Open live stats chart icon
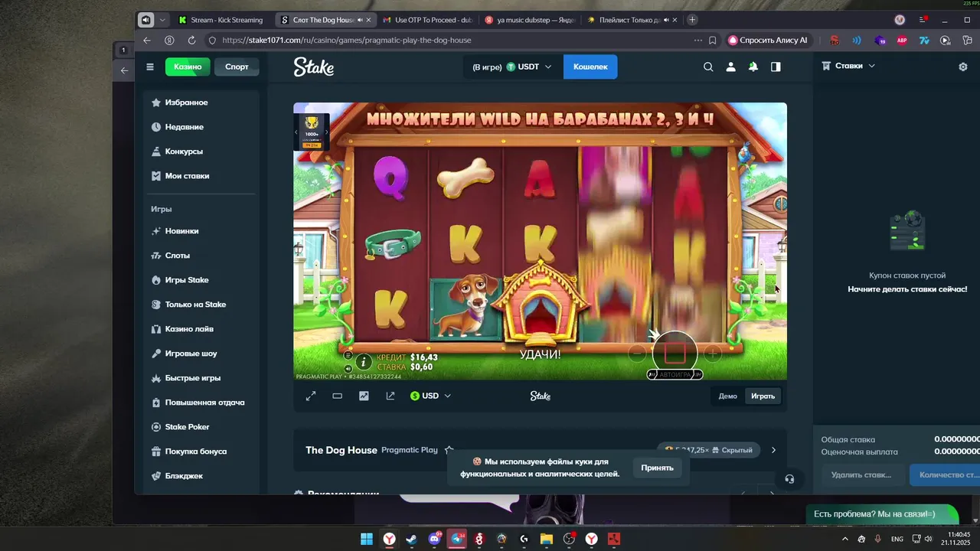 coord(364,396)
